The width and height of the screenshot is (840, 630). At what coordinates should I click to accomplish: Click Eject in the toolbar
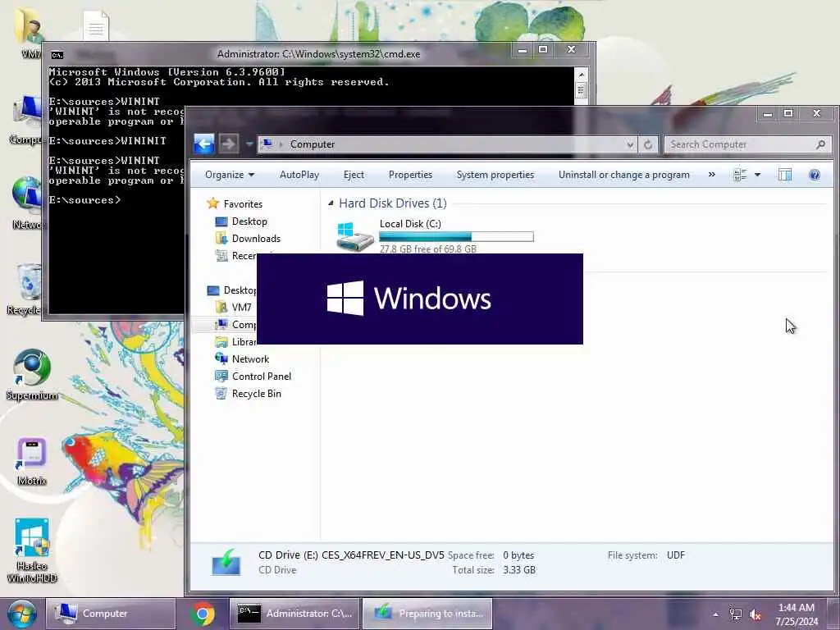point(354,175)
